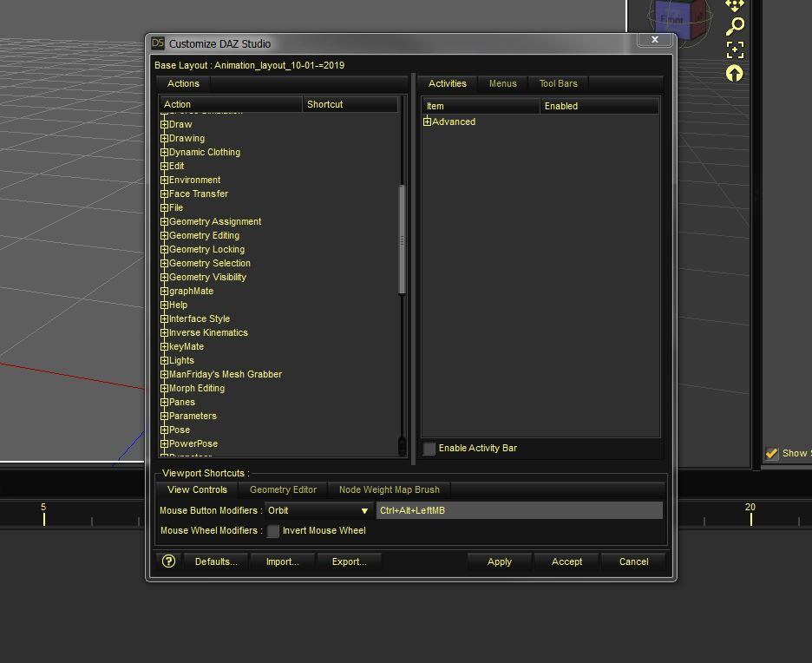Toggle Invert Mouse Wheel checkbox
The height and width of the screenshot is (663, 812).
pos(273,531)
